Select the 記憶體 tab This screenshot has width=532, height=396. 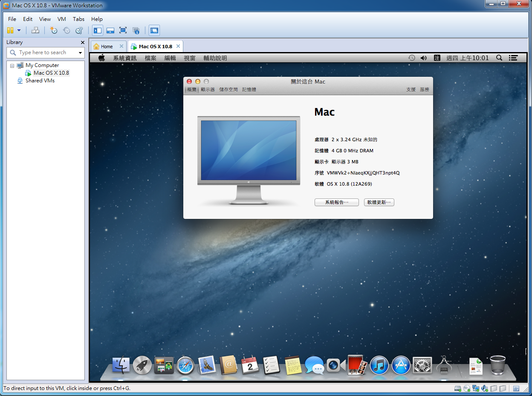[249, 90]
